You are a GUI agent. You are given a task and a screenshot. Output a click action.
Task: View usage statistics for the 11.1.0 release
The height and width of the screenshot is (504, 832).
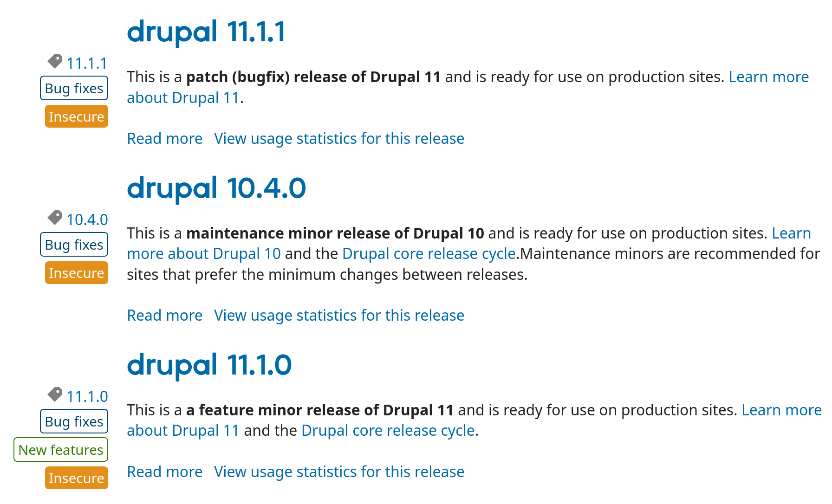[339, 472]
